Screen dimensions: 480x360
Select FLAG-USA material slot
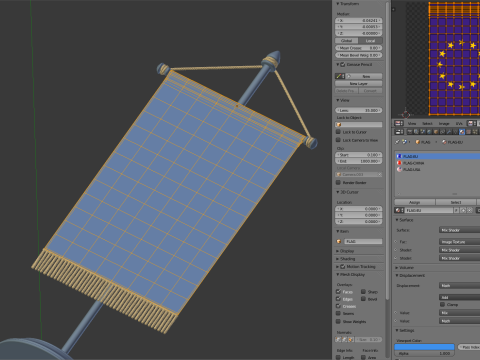point(438,169)
